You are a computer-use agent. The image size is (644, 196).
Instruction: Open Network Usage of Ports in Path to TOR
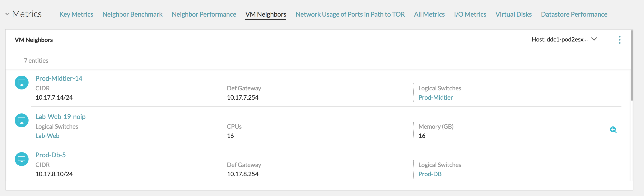click(x=350, y=14)
